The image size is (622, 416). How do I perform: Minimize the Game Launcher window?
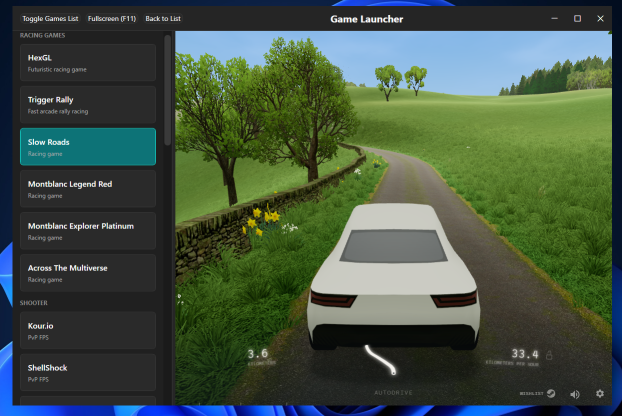[x=555, y=19]
